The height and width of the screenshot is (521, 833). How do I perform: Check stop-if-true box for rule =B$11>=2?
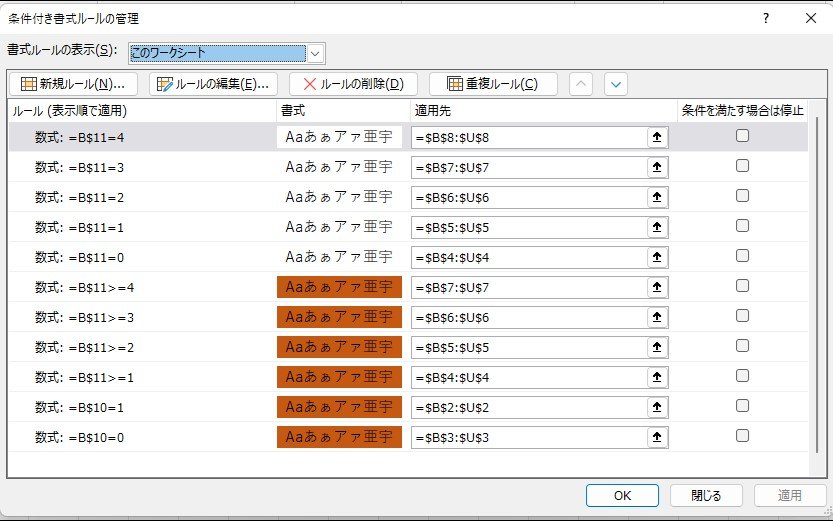click(x=742, y=347)
